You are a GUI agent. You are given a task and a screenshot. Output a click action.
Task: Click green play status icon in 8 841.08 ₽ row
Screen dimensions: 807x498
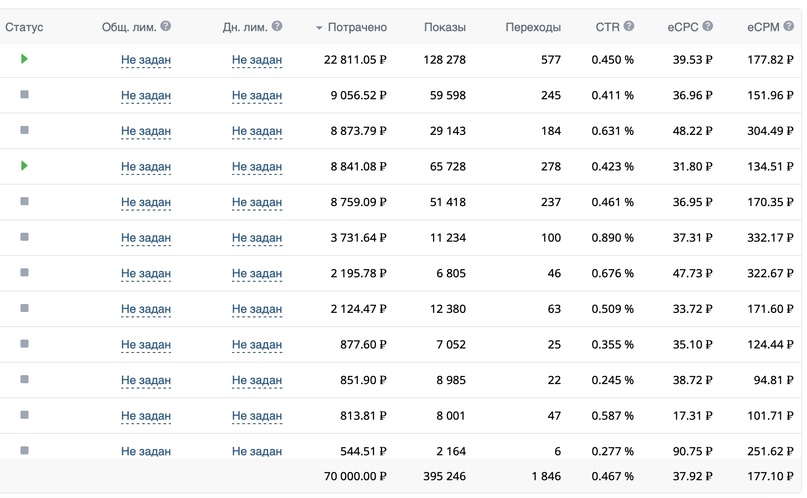[24, 166]
